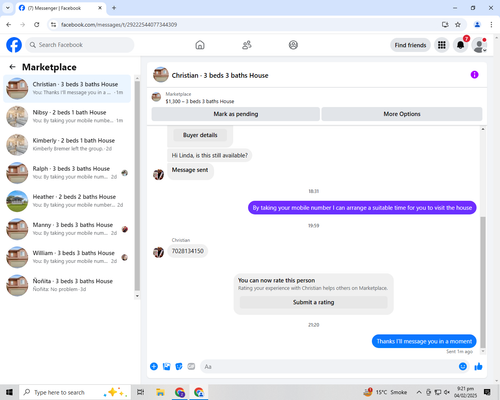Open the plus more actions icon
Viewport: 500px width, 400px height.
(x=154, y=367)
